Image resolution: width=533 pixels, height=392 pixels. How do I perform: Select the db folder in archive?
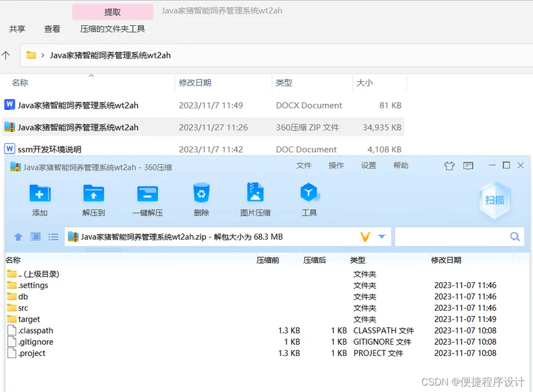click(17, 297)
